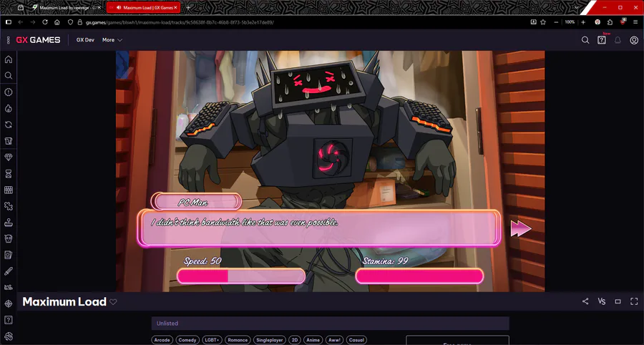Image resolution: width=644 pixels, height=345 pixels.
Task: Open the circular arrows sidebar icon
Action: [x=8, y=125]
